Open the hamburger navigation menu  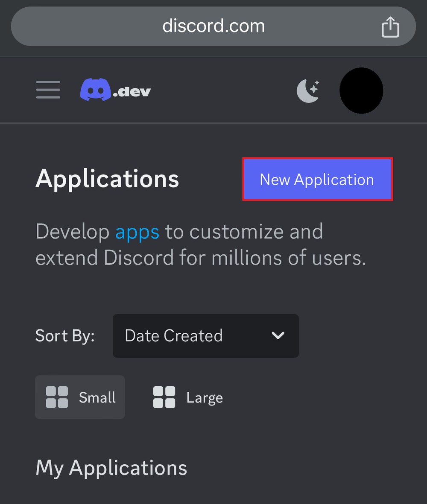coord(48,90)
